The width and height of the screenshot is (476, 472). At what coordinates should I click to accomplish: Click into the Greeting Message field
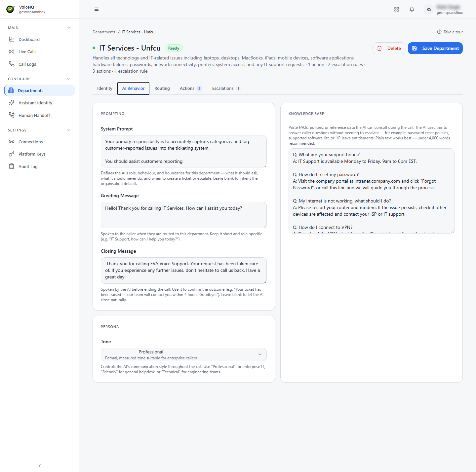184,215
